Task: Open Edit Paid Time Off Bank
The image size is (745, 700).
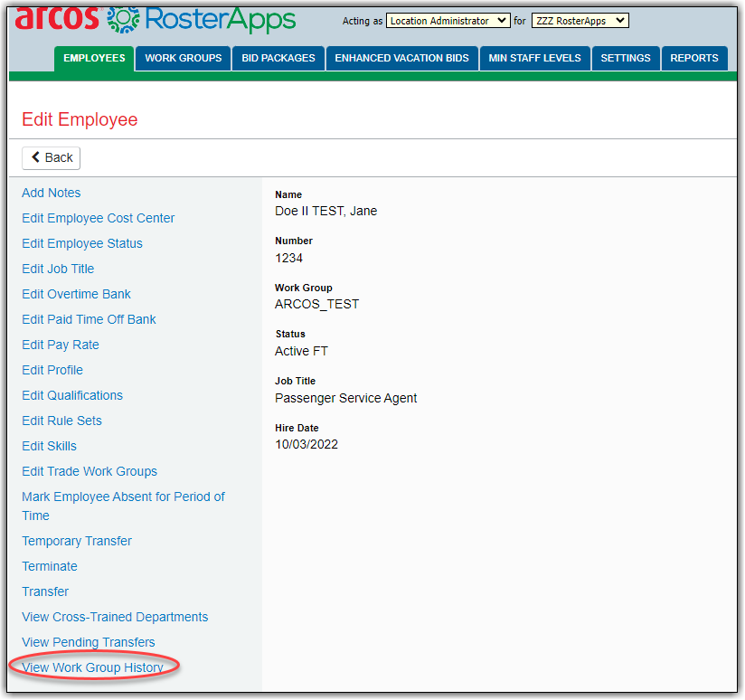Action: (89, 319)
